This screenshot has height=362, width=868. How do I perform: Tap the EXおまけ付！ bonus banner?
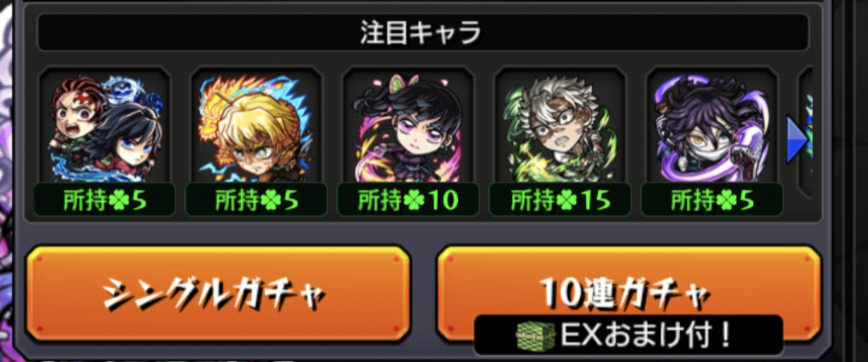[628, 335]
